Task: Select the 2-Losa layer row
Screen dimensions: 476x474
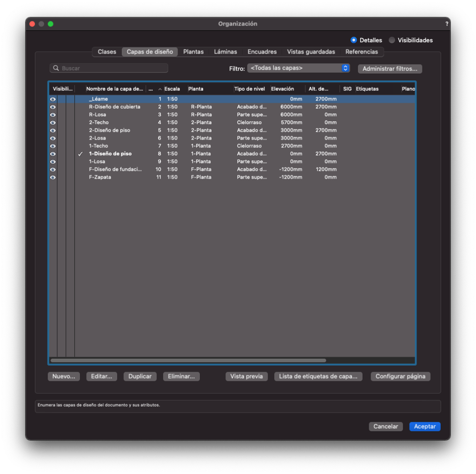Action: click(x=116, y=138)
